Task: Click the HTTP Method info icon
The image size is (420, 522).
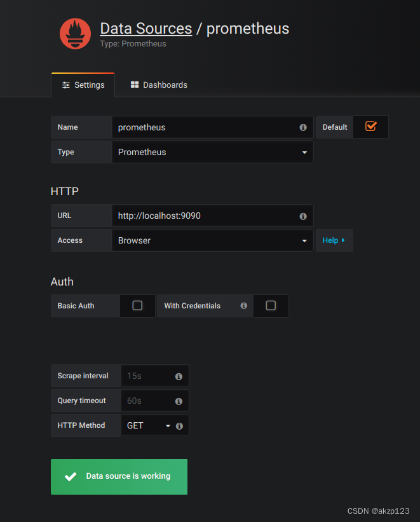Action: click(179, 425)
